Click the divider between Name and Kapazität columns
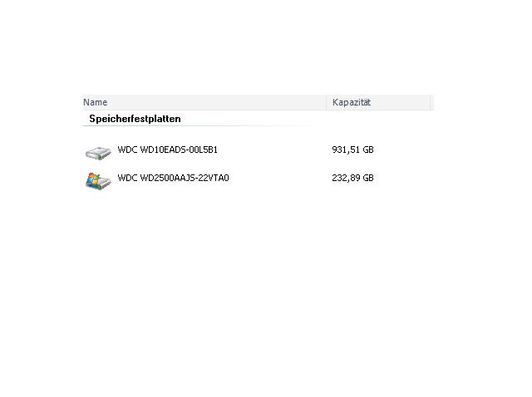 [x=327, y=102]
